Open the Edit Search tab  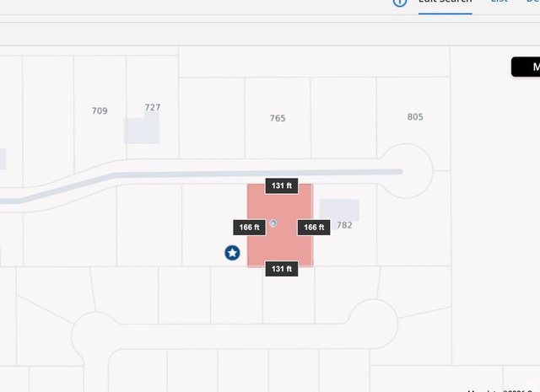[445, 3]
